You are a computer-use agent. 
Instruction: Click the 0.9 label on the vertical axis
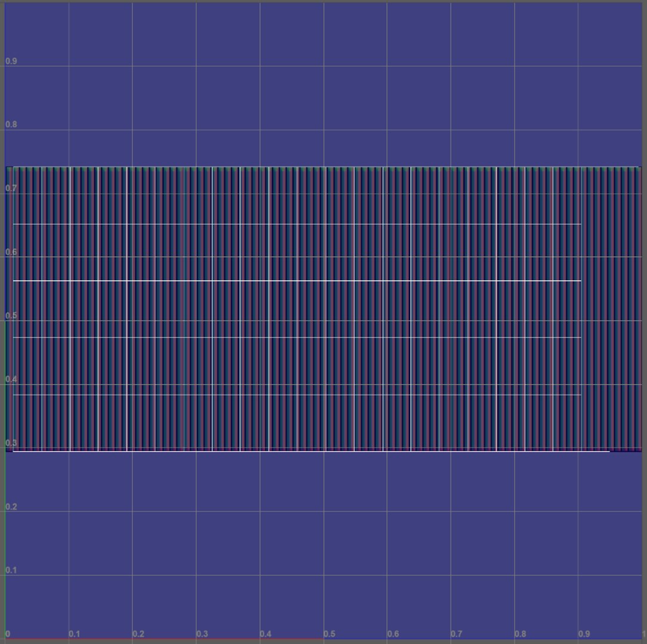pos(11,61)
